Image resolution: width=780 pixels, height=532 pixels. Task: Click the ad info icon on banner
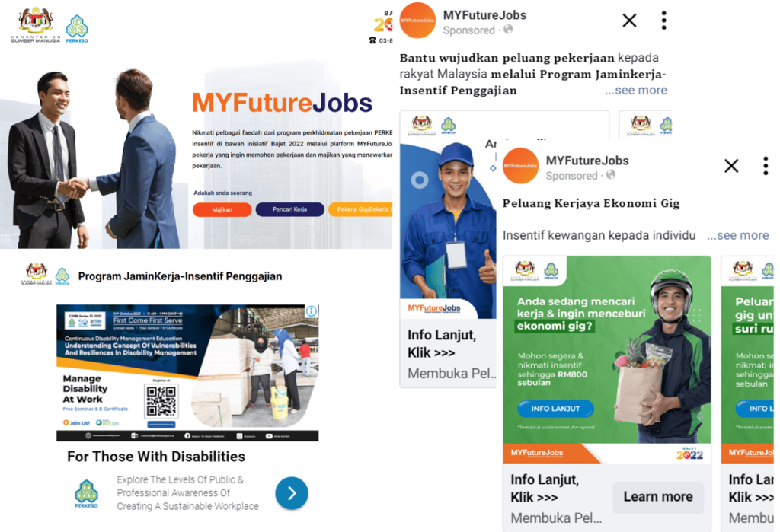click(312, 311)
